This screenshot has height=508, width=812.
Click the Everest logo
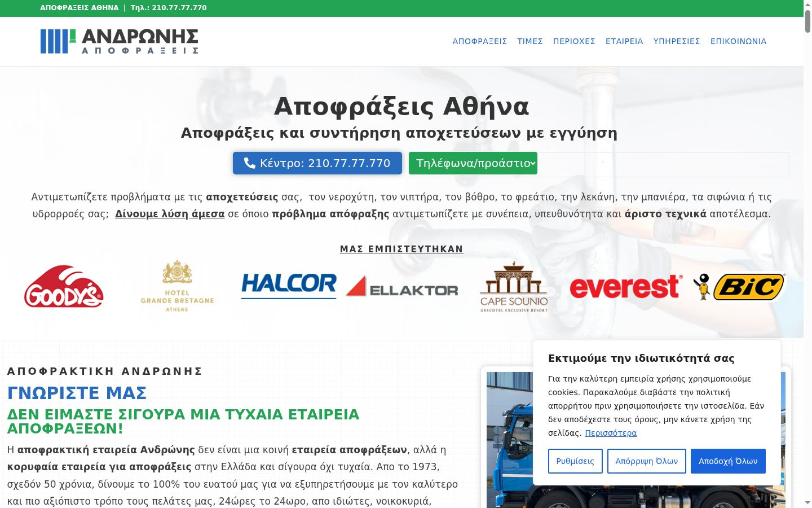(626, 287)
